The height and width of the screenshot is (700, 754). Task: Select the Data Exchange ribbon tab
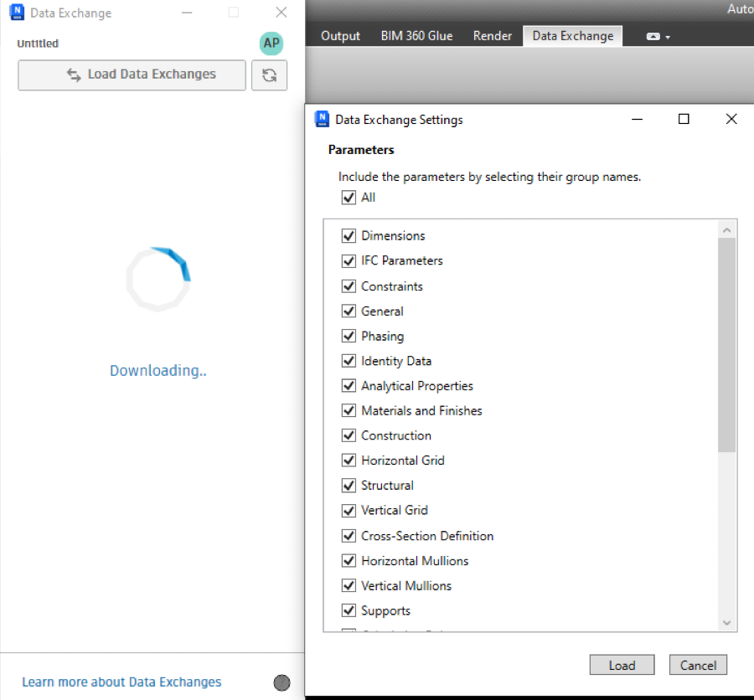pos(573,36)
